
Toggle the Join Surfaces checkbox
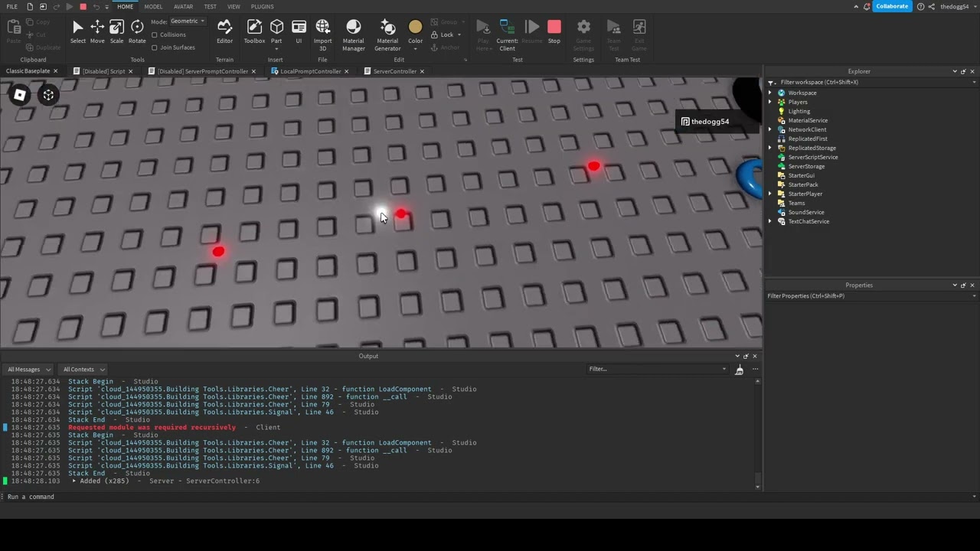155,47
